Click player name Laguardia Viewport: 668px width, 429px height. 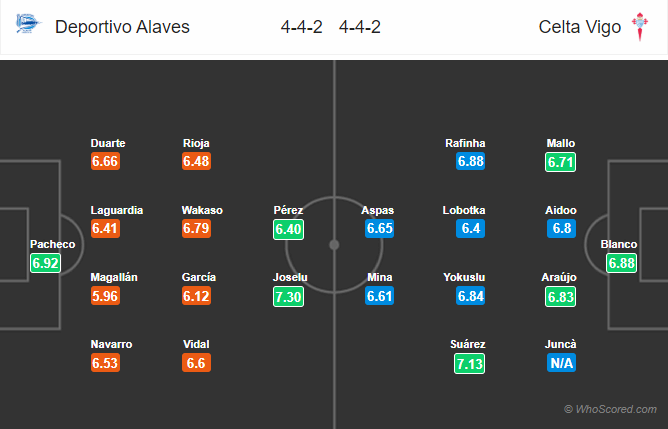coord(117,210)
